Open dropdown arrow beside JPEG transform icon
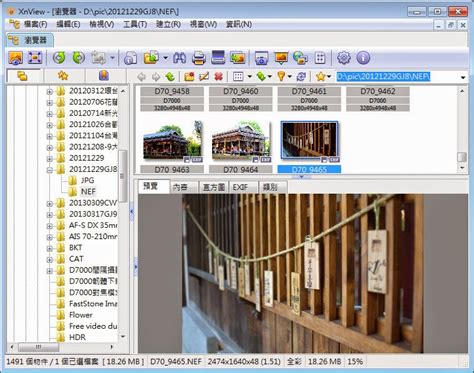 tap(112, 58)
